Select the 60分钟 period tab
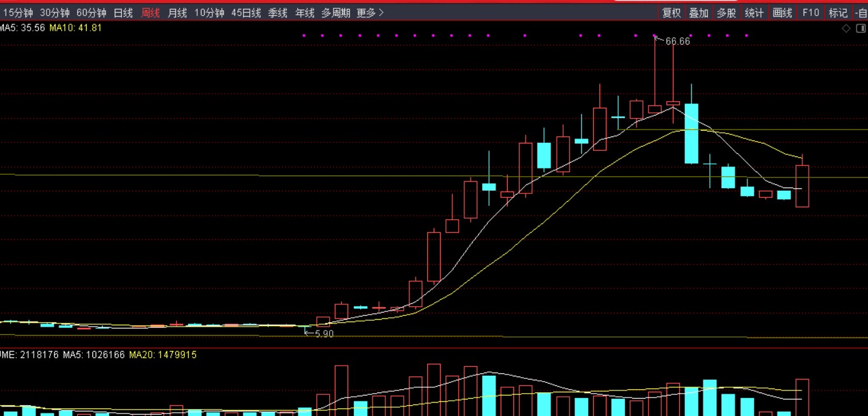Screen dimensions: 868x416 pos(91,13)
